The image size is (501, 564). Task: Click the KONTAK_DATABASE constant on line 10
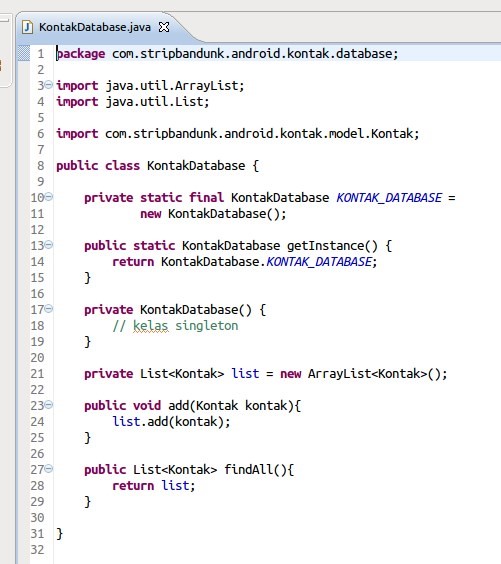389,198
